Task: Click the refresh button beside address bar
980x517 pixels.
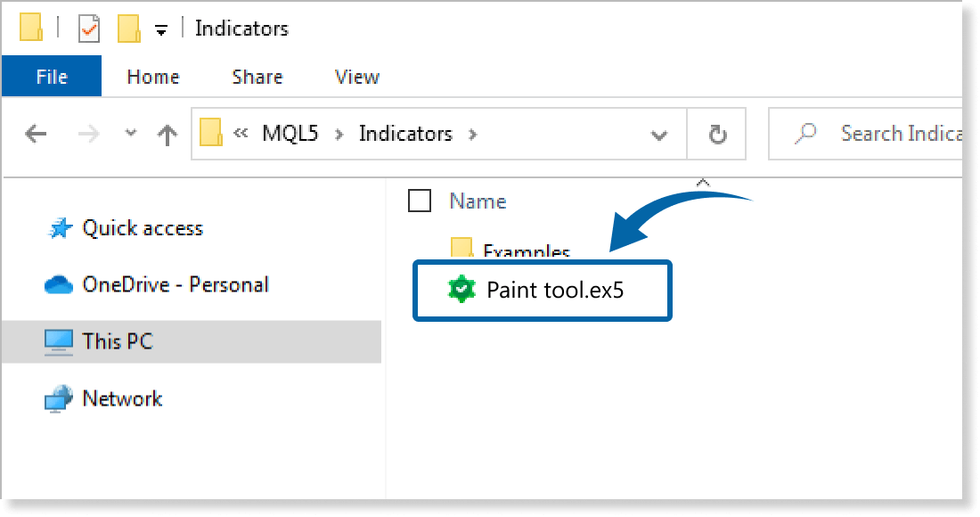Action: [717, 135]
